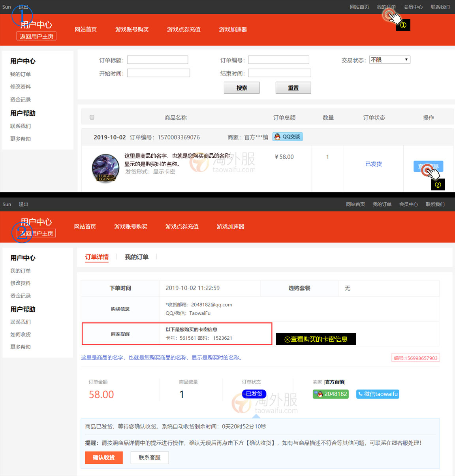This screenshot has width=455, height=476.
Task: Switch to the 我的订单 tab
Action: [x=136, y=257]
